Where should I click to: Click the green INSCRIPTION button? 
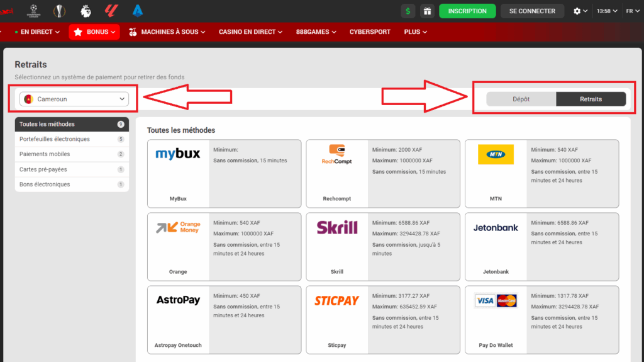[467, 11]
